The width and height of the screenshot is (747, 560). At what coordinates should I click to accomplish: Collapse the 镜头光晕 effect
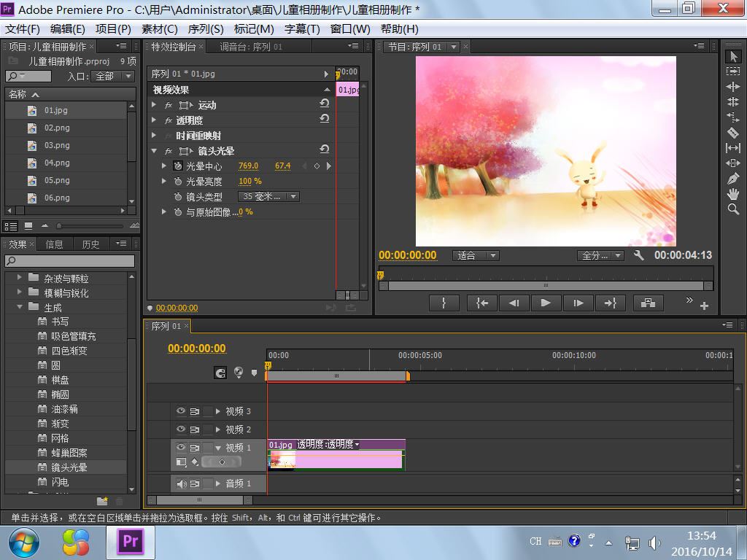[x=154, y=150]
